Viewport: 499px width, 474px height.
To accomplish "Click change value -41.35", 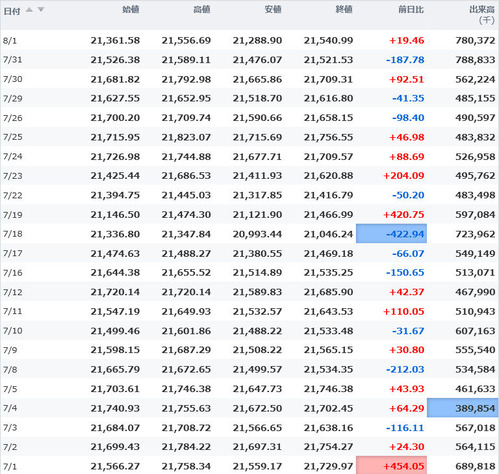I will 408,99.
